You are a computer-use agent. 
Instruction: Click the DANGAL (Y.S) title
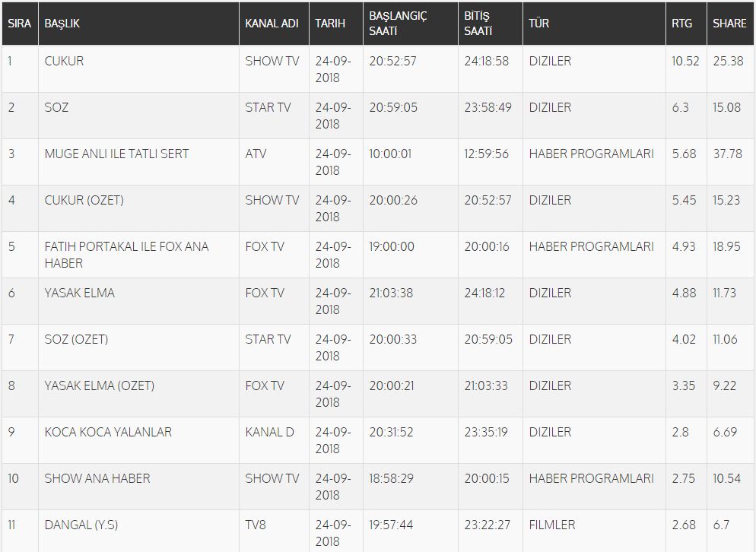coord(81,525)
